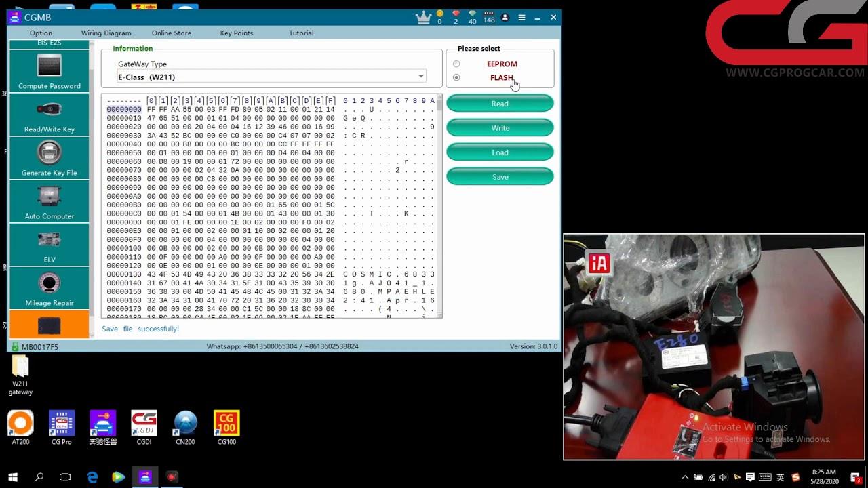Open the Online Store menu
Viewport: 868px width, 488px height.
[x=172, y=33]
